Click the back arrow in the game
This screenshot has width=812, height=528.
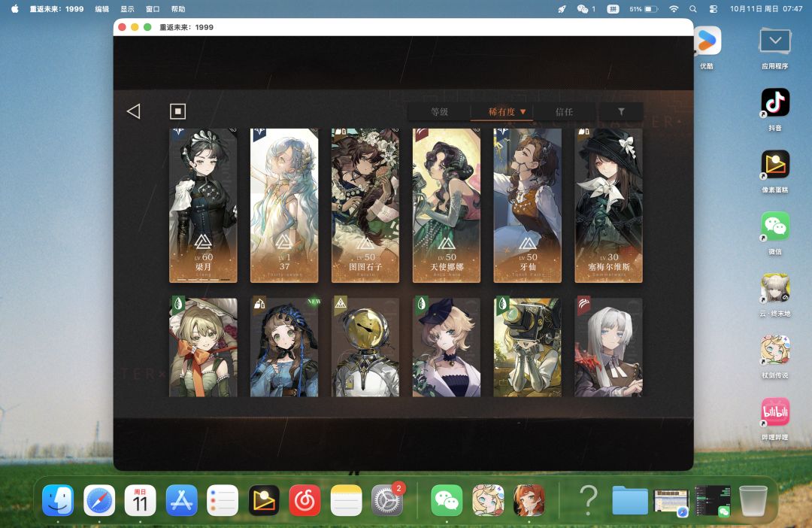(134, 111)
